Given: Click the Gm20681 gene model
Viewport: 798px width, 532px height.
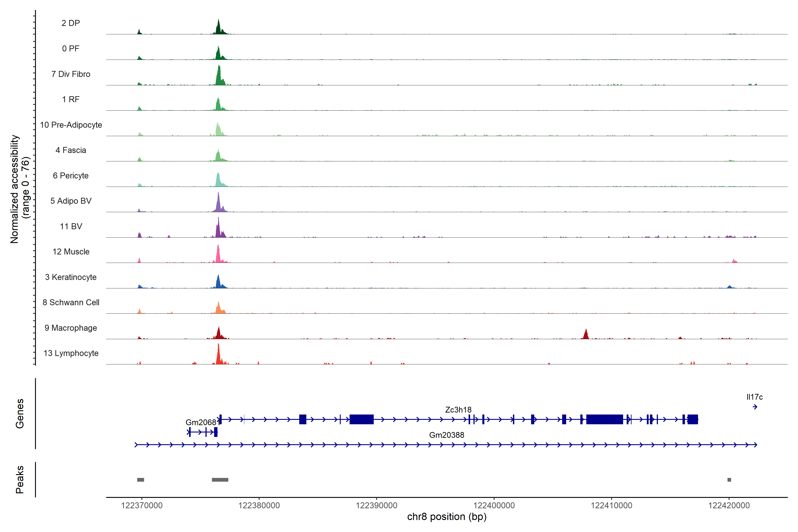Looking at the screenshot, I should coord(203,432).
